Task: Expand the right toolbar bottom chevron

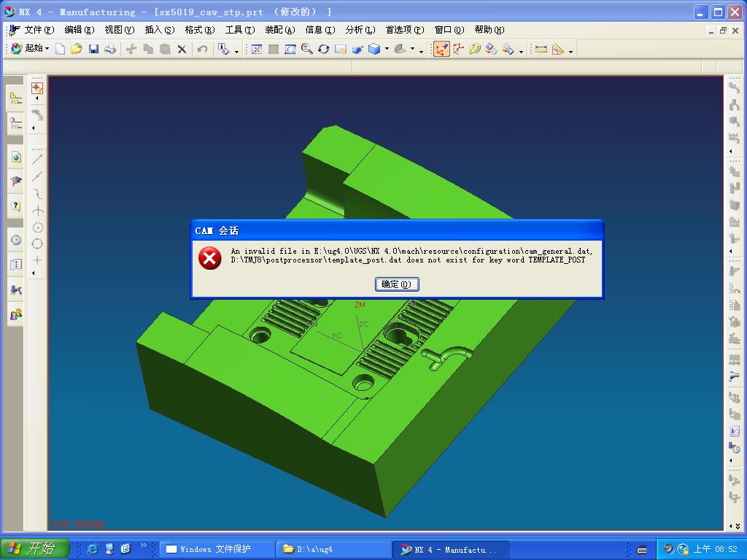Action: [738, 526]
